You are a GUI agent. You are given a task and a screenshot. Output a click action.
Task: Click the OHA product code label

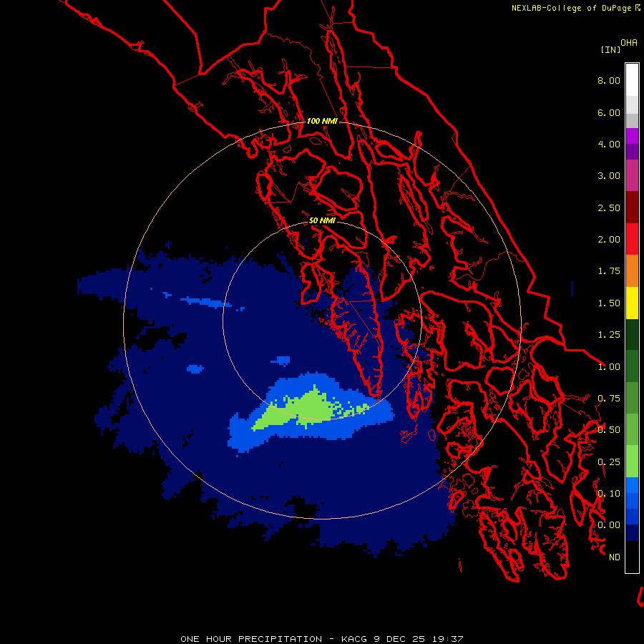point(629,43)
